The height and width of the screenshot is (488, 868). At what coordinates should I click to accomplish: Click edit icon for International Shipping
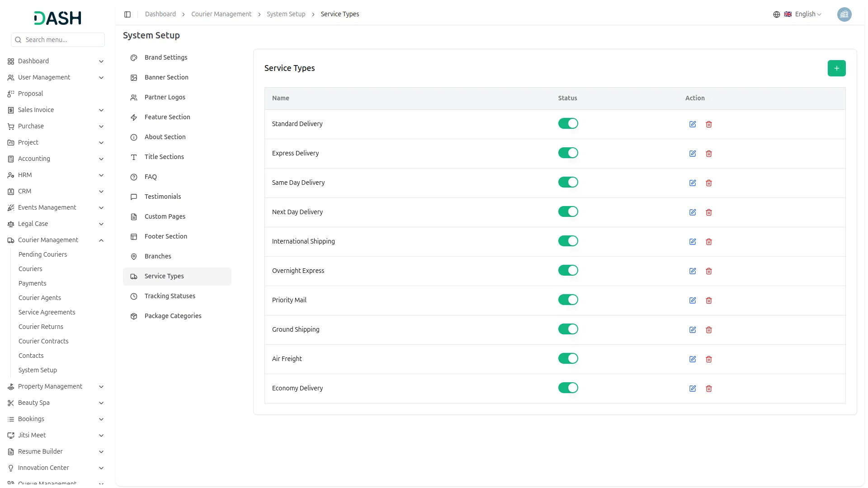point(692,242)
